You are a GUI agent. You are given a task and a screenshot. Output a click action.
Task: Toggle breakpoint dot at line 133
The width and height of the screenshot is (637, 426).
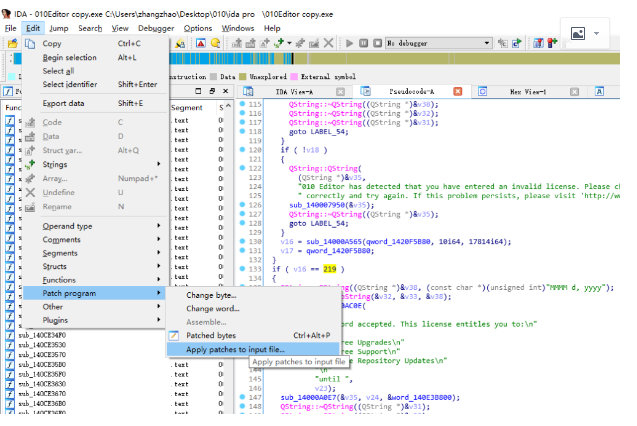(x=243, y=268)
